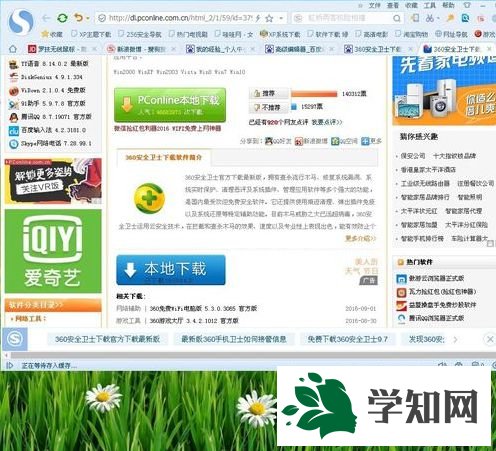Click the orange 推荐 vote progress bar
The height and width of the screenshot is (451, 496).
tap(314, 94)
